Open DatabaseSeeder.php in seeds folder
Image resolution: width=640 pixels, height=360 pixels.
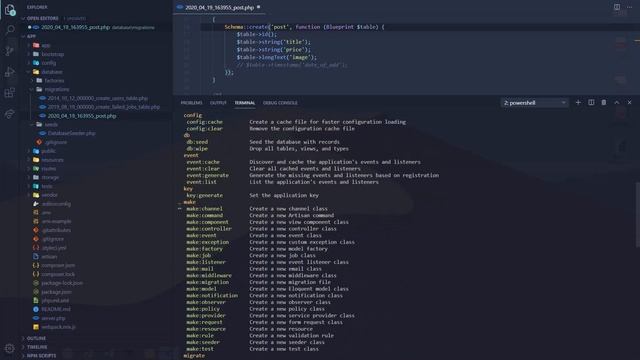[71, 133]
